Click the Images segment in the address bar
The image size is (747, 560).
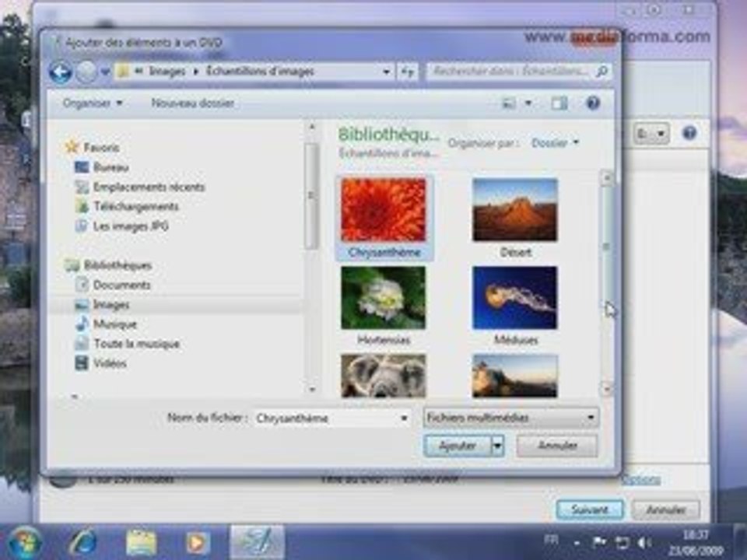tap(167, 72)
